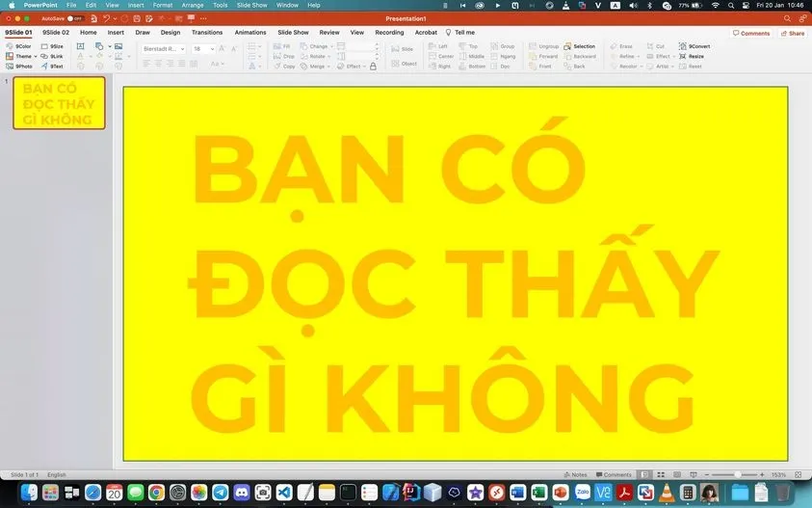Screen dimensions: 812x508
Task: Open the Slide Show menu in menu bar
Action: pyautogui.click(x=251, y=5)
